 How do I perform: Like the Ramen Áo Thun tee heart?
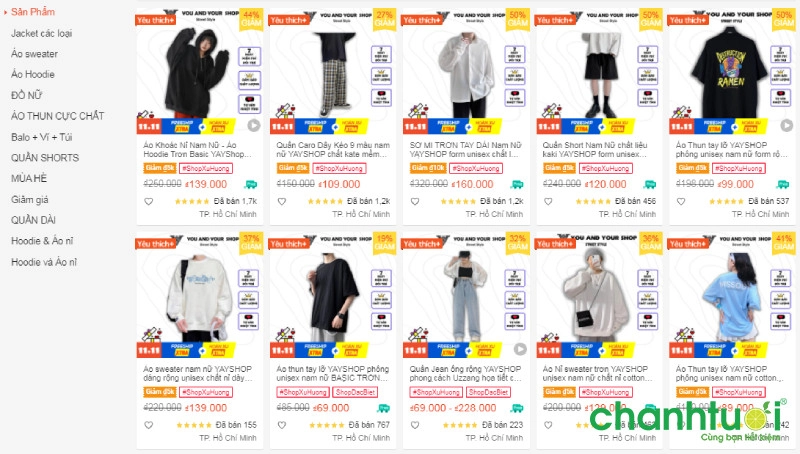(x=681, y=201)
